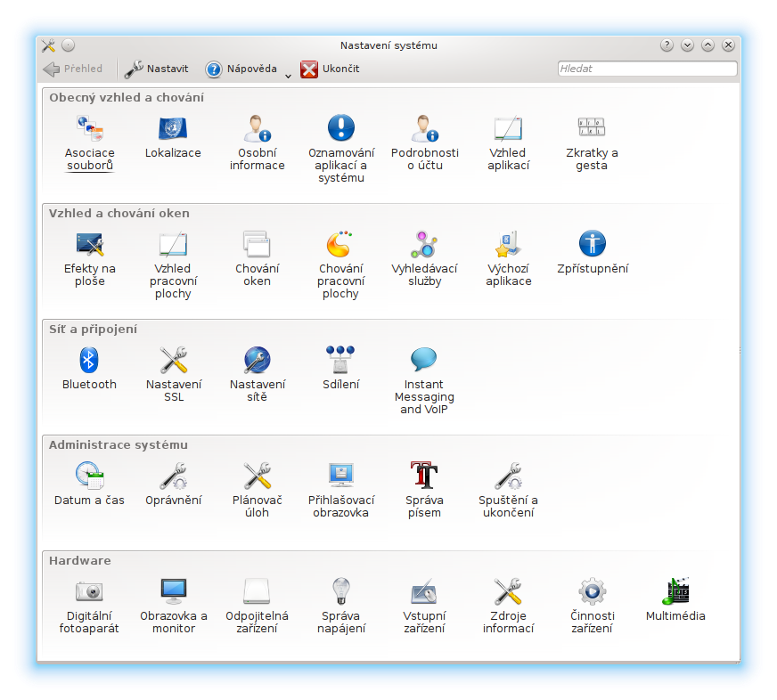This screenshot has width=777, height=700.
Task: Open Vstupní zařízení
Action: pyautogui.click(x=424, y=606)
